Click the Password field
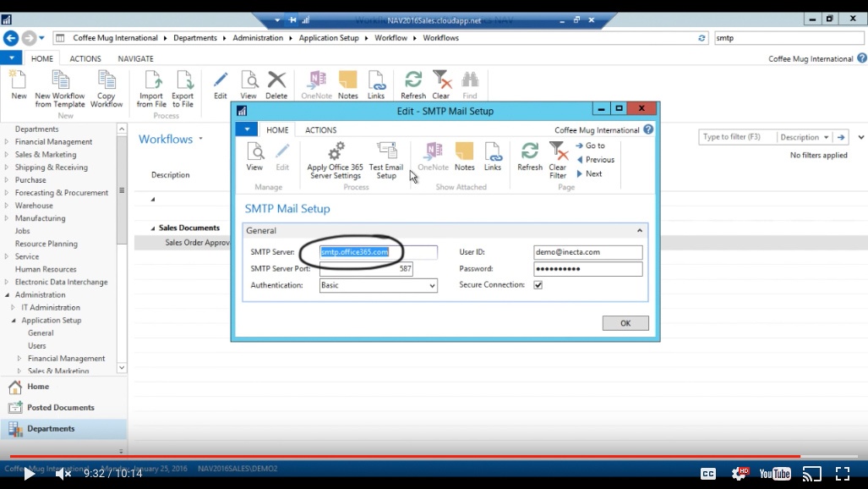868x489 pixels. (x=588, y=269)
